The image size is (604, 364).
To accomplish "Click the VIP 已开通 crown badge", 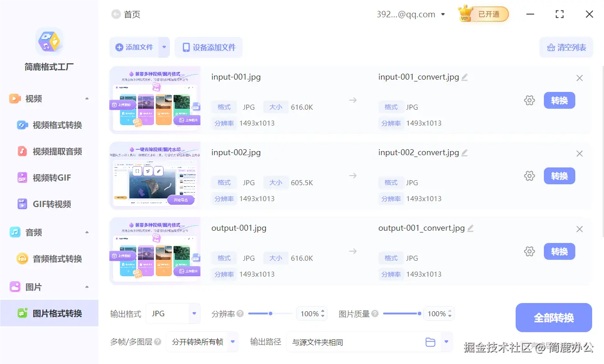I will (483, 14).
